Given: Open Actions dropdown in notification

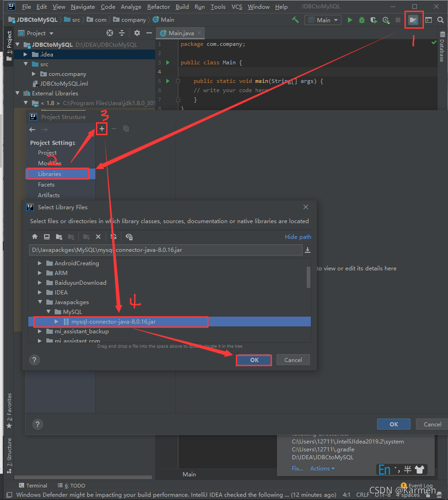Looking at the screenshot, I should point(322,468).
